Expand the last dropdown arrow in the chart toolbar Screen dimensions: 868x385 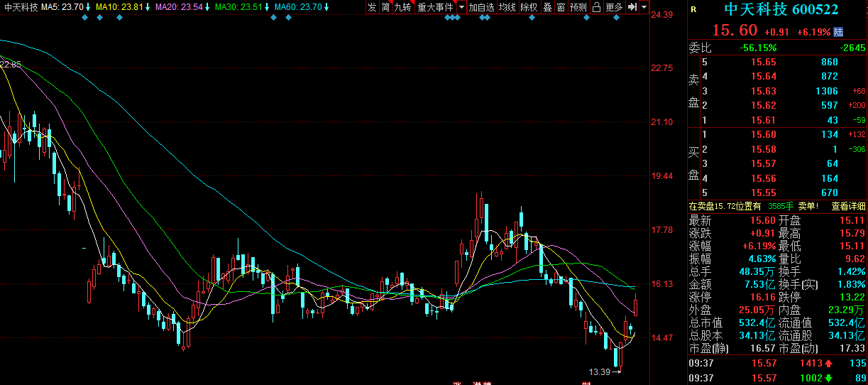644,7
